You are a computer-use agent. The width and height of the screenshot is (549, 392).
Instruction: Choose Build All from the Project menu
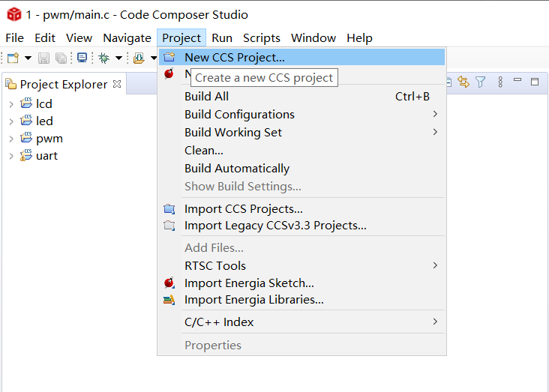[206, 96]
